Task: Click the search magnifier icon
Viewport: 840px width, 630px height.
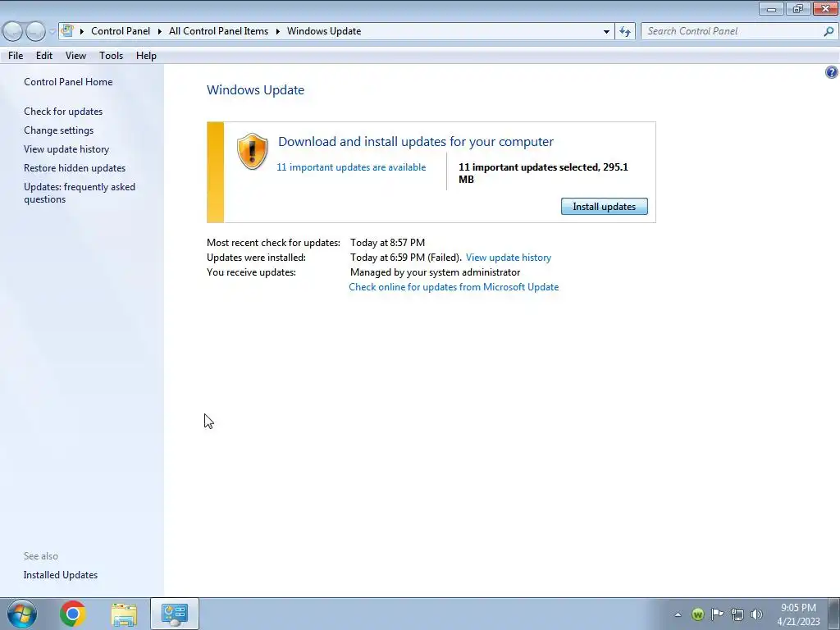Action: point(829,31)
